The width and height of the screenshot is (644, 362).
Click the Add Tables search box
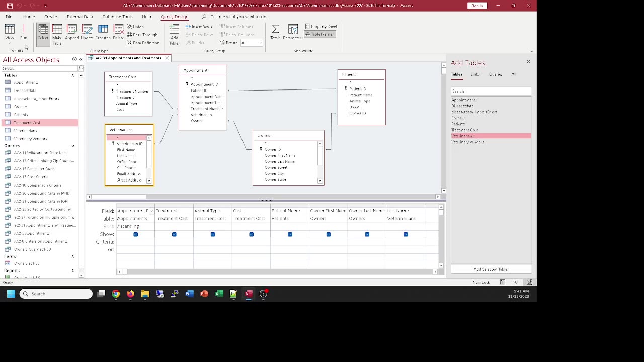tap(491, 91)
